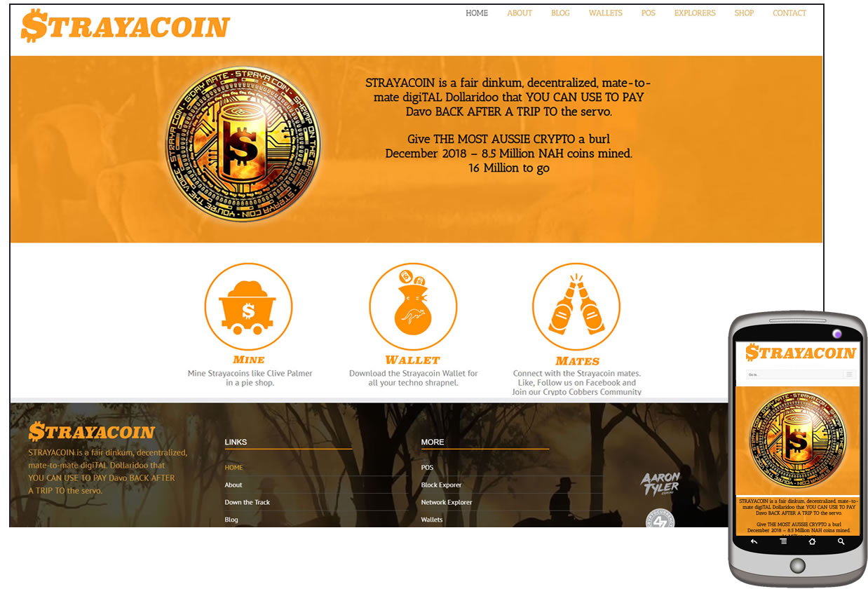The height and width of the screenshot is (589, 868).
Task: Click the Network Explorer footer link
Action: [x=447, y=503]
